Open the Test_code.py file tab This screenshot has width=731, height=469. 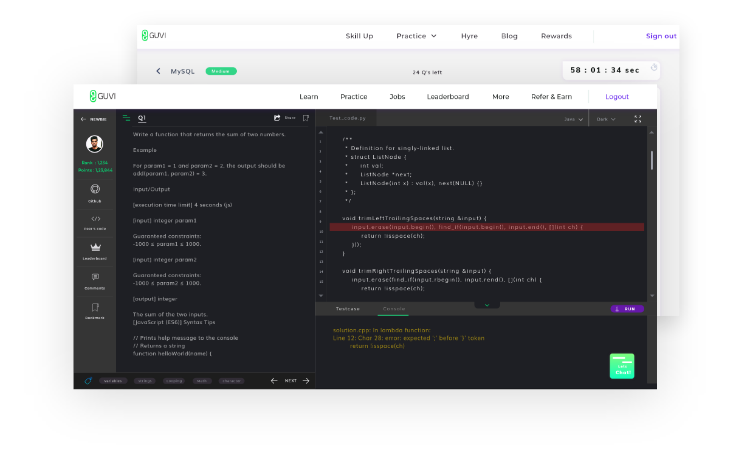click(x=347, y=118)
